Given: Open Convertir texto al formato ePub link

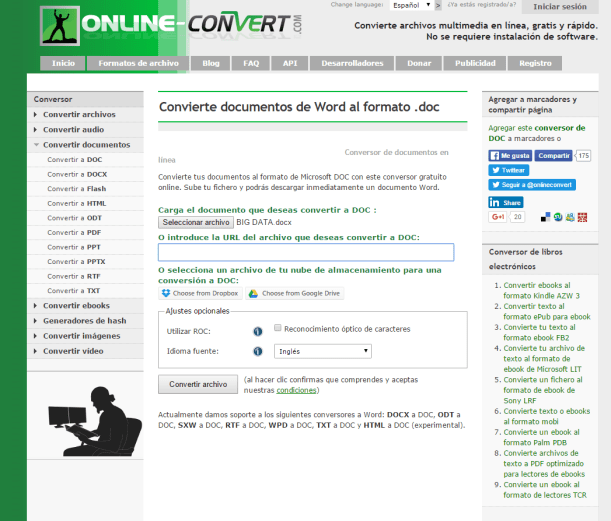Looking at the screenshot, I should coord(547,311).
